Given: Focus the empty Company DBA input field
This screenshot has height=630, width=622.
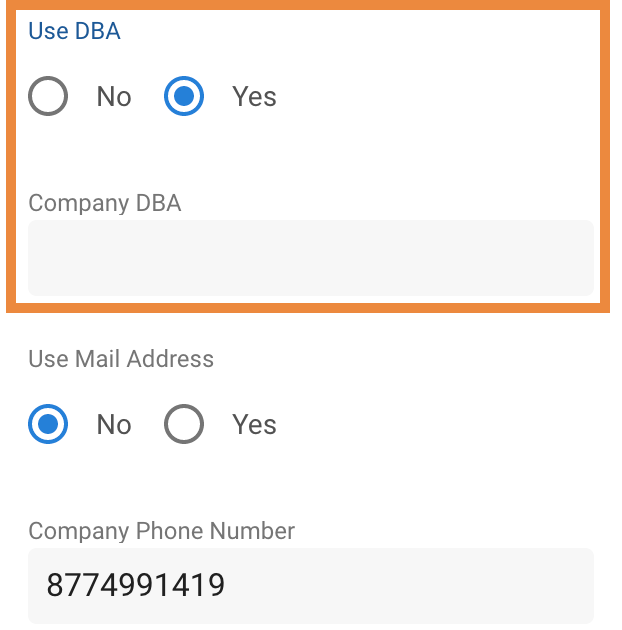Looking at the screenshot, I should tap(311, 258).
